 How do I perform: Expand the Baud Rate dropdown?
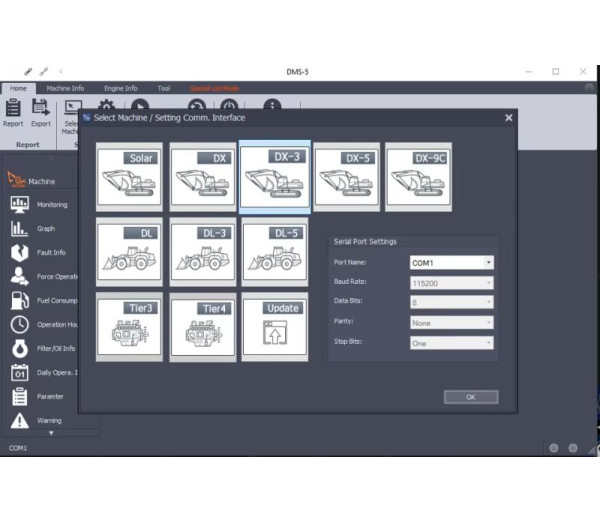(x=452, y=283)
